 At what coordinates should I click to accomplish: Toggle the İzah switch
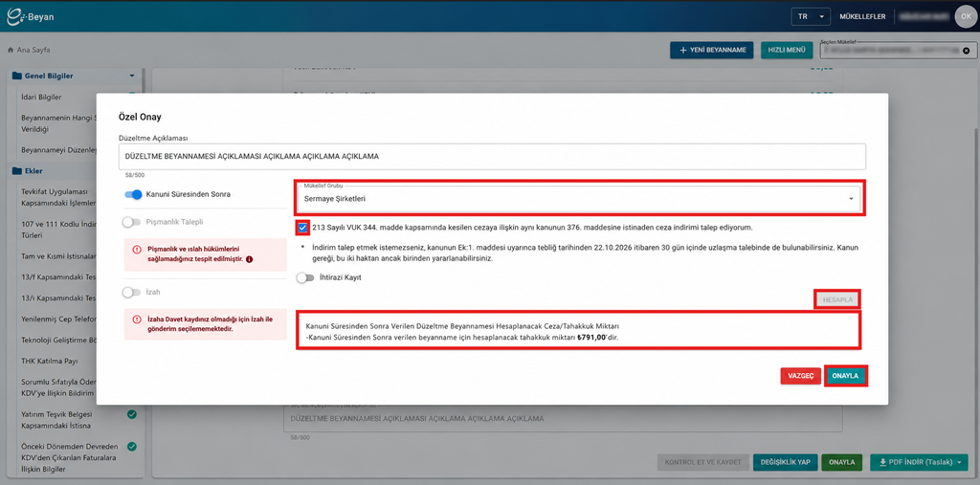[x=132, y=292]
